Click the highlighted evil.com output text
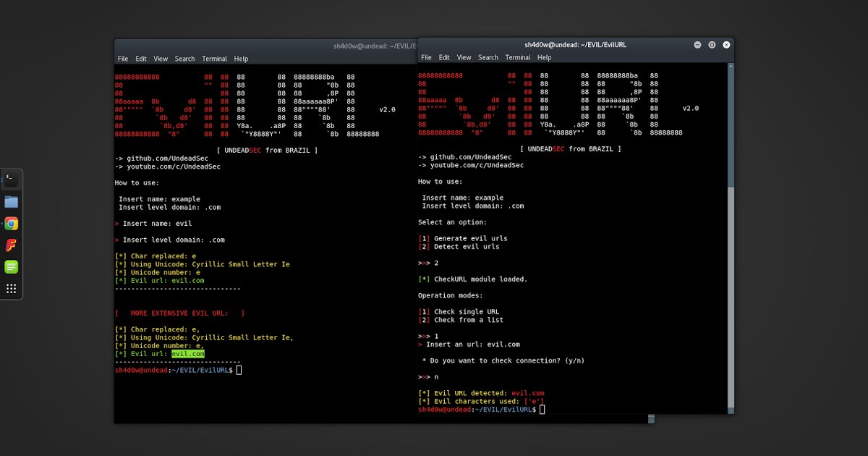 coord(189,353)
